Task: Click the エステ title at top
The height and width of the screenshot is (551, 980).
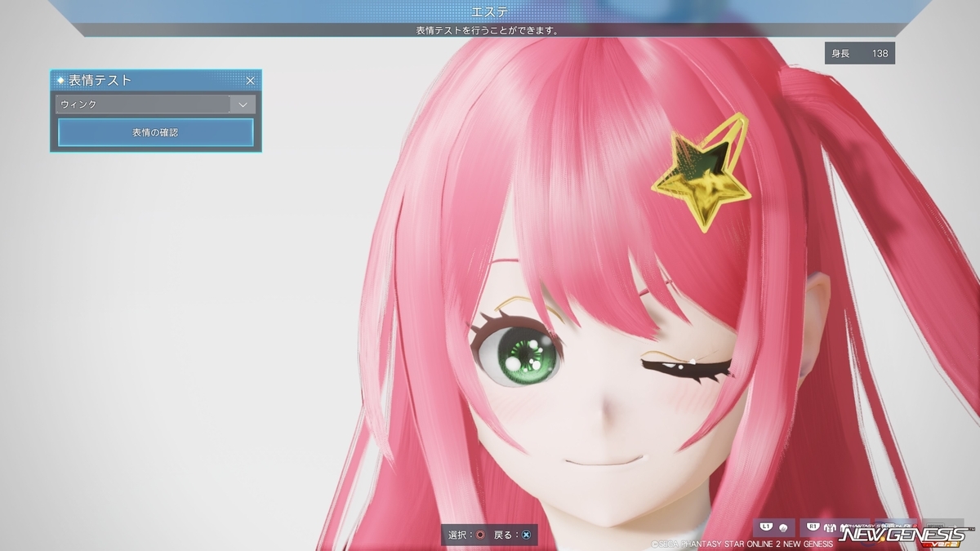Action: (x=490, y=11)
